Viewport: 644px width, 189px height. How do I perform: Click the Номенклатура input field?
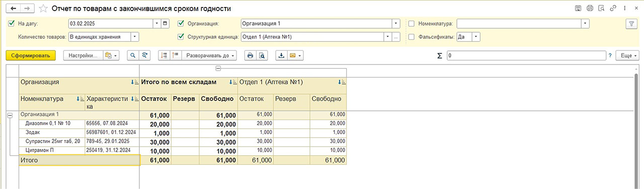(x=519, y=23)
